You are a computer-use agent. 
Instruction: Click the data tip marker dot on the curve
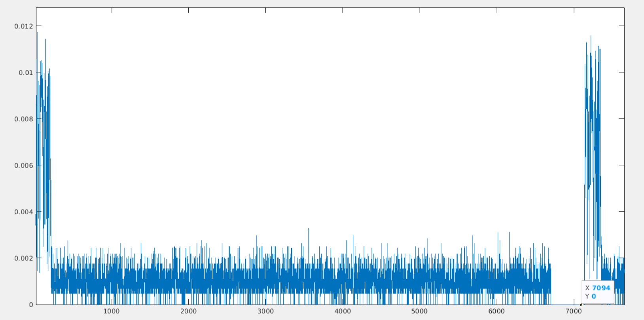pos(581,305)
